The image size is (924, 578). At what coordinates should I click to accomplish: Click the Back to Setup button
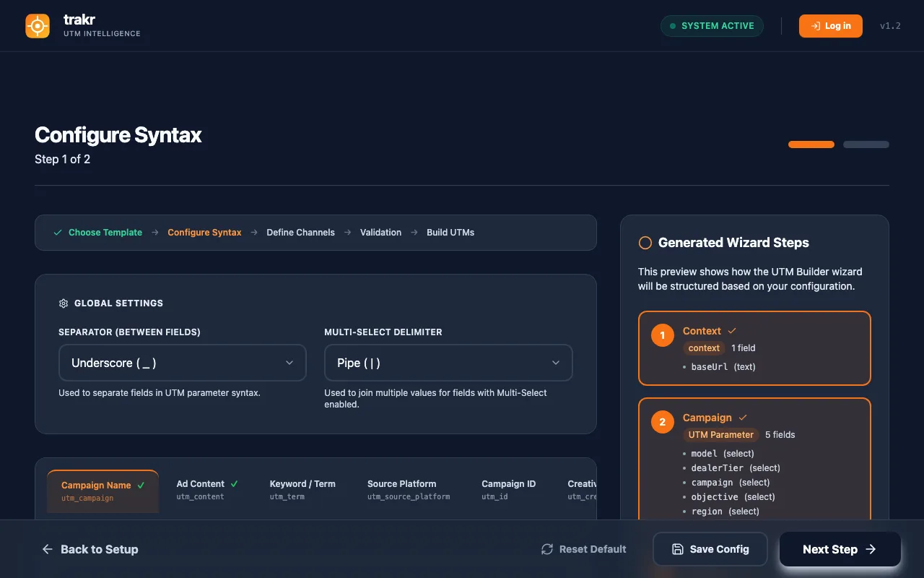tap(90, 549)
